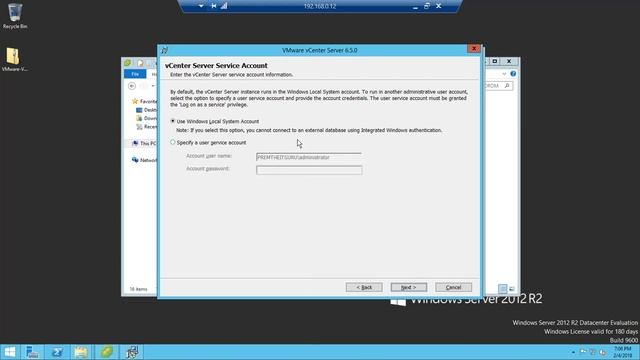Click the Explorer back navigation arrow
The image size is (640, 360).
pos(131,86)
